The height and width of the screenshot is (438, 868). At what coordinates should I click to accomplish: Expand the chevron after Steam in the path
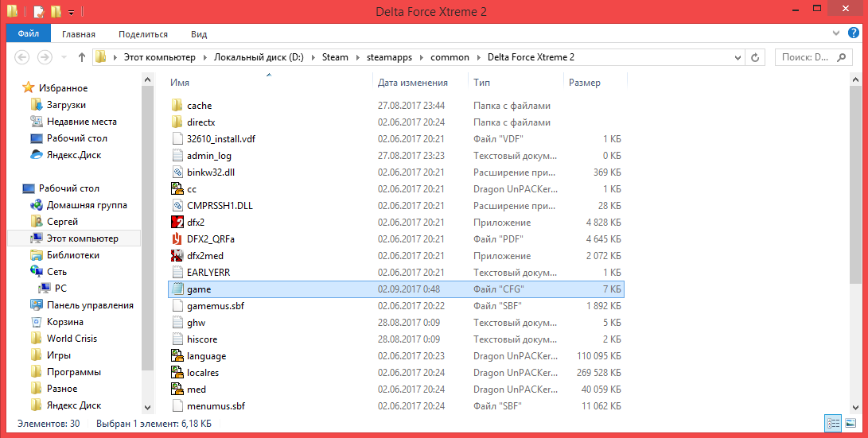(357, 57)
